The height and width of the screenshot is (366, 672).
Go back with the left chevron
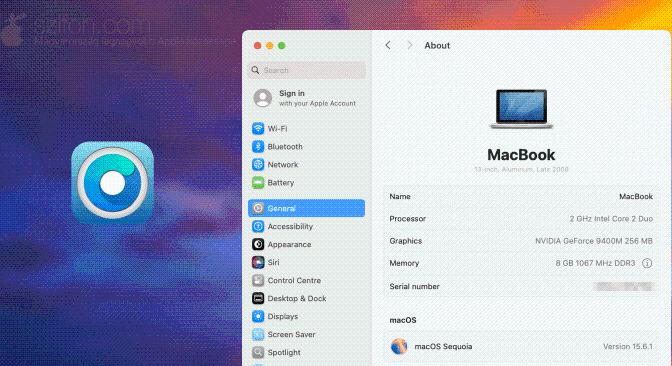point(388,45)
